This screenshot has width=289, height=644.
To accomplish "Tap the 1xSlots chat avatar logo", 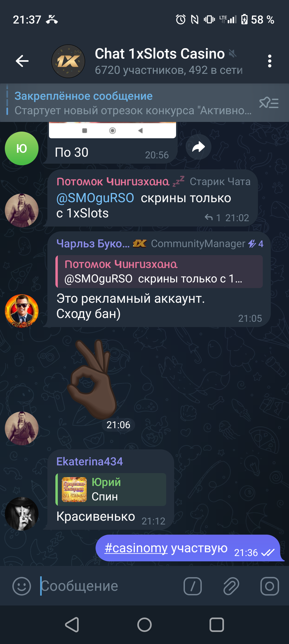I will tap(68, 61).
